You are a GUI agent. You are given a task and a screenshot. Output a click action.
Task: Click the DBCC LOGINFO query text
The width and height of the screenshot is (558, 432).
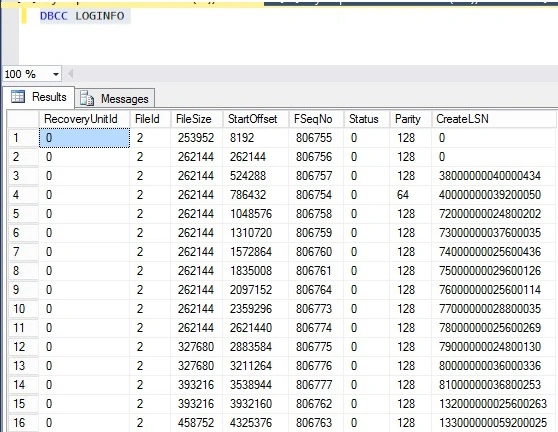pos(82,16)
